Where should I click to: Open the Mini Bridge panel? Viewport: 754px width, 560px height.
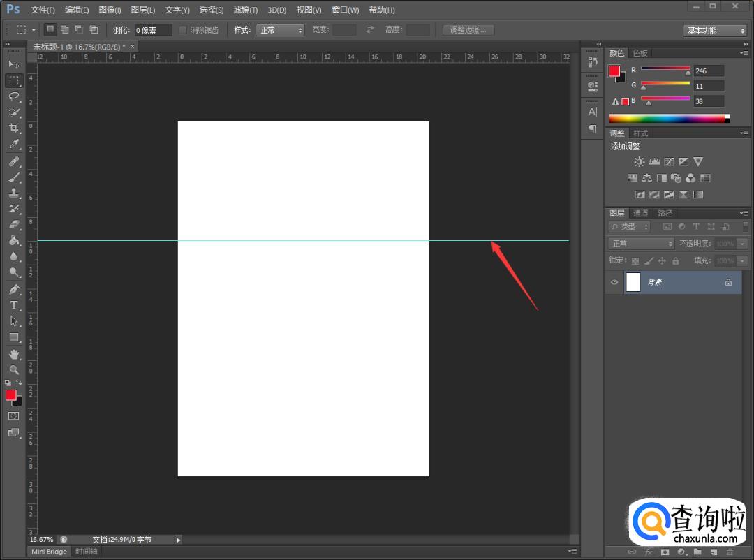click(50, 552)
